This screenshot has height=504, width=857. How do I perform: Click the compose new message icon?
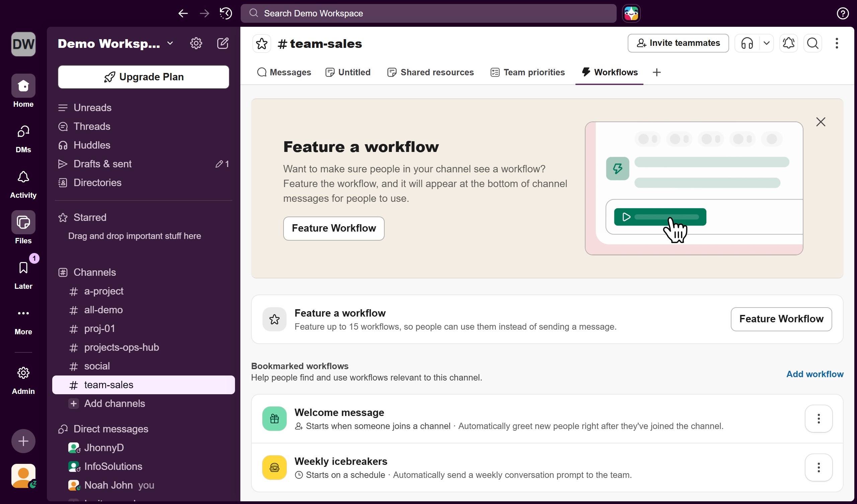coord(223,43)
